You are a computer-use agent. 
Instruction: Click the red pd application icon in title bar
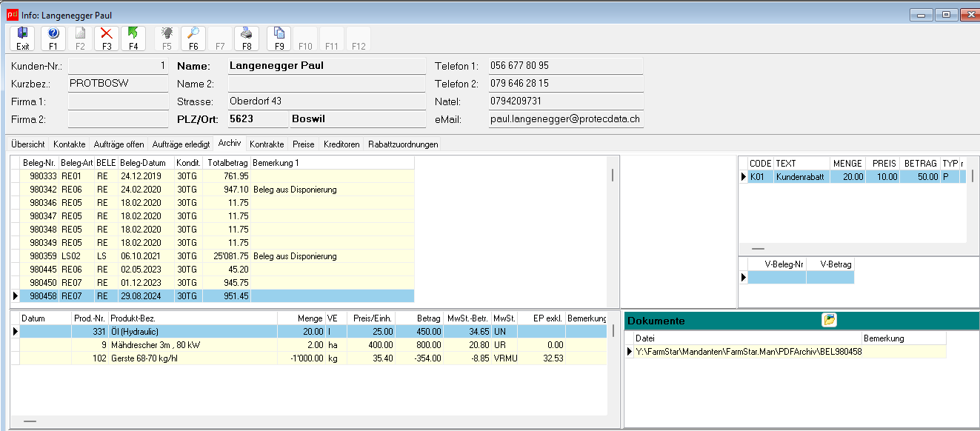pos(13,15)
